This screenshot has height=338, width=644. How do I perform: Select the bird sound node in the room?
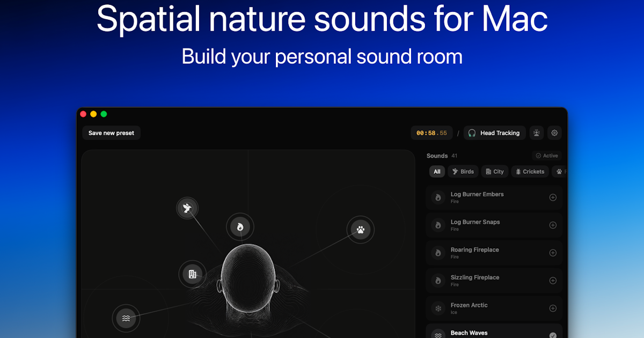coord(187,208)
